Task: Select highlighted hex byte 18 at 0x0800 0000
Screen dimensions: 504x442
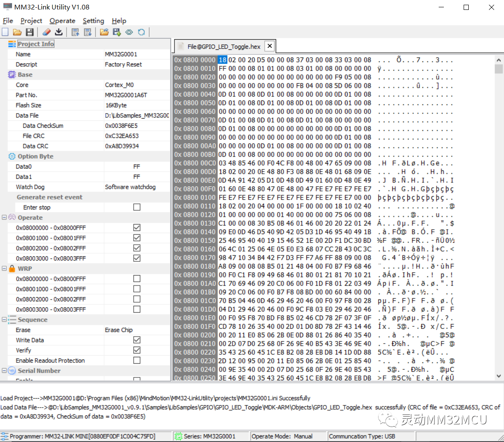Action: [223, 60]
